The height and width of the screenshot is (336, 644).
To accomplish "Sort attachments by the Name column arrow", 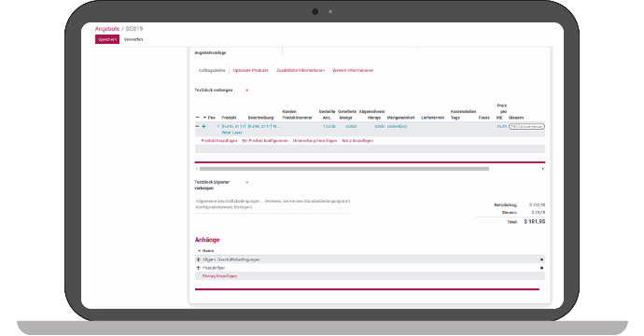I will (x=199, y=250).
